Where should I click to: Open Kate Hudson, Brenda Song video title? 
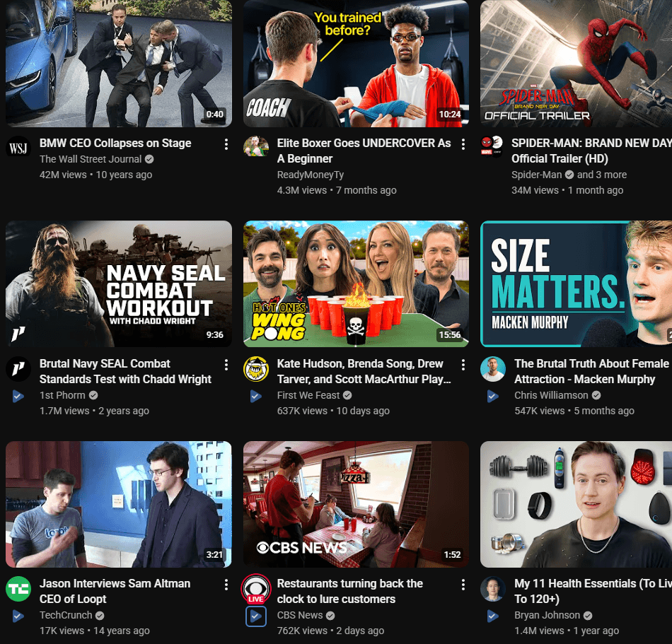point(364,371)
